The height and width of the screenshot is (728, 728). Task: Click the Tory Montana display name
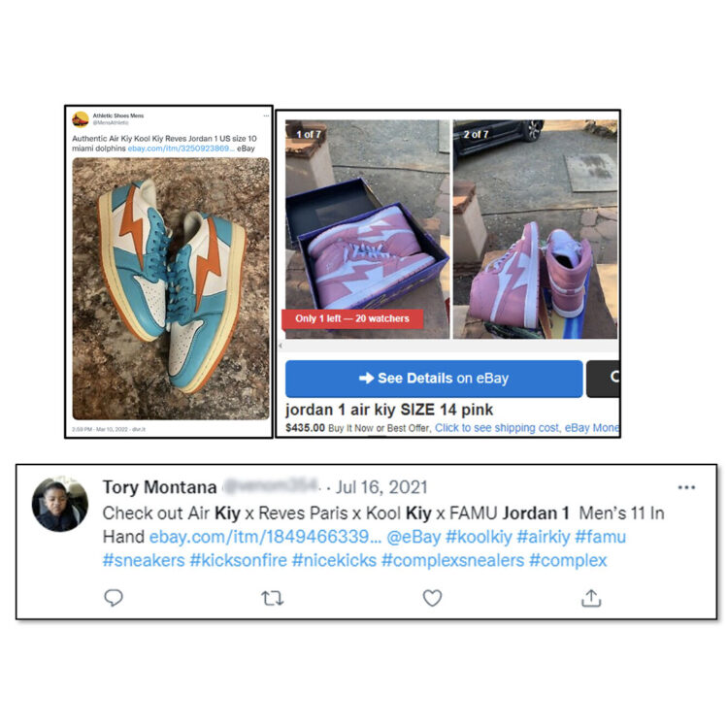click(159, 487)
